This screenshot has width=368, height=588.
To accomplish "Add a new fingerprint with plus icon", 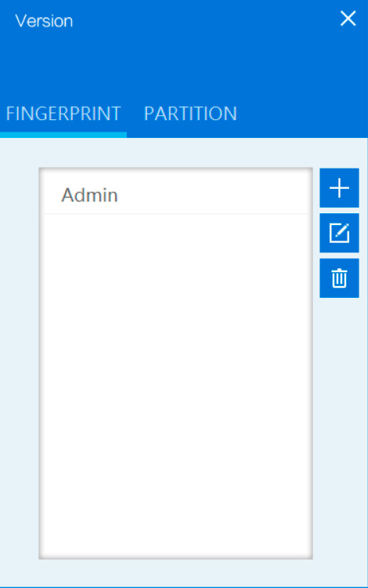I will coord(339,188).
